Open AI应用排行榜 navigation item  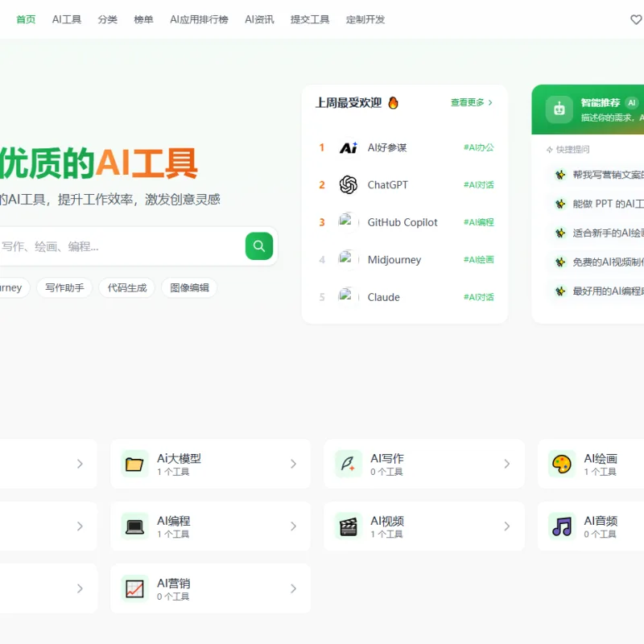click(x=199, y=19)
